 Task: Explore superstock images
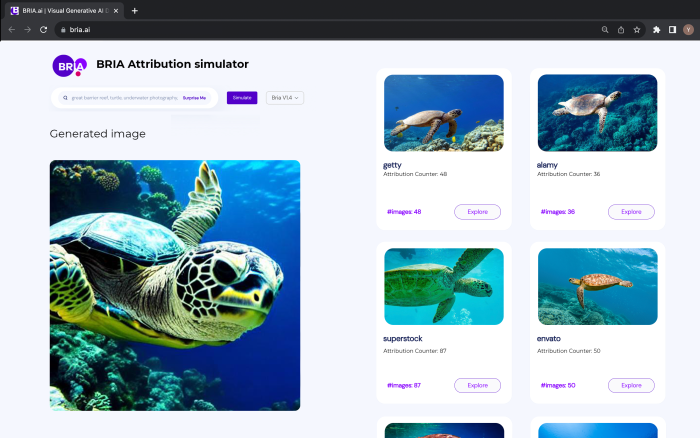click(477, 385)
